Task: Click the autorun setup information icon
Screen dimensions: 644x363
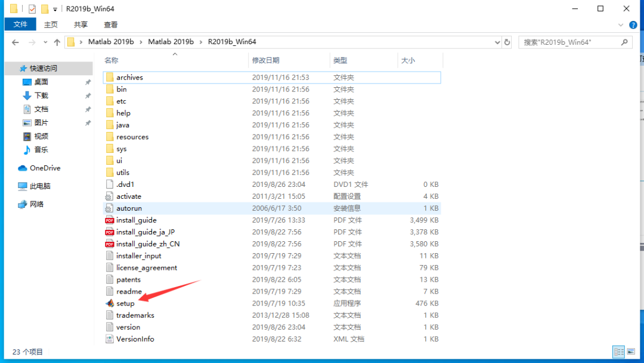Action: pyautogui.click(x=109, y=208)
